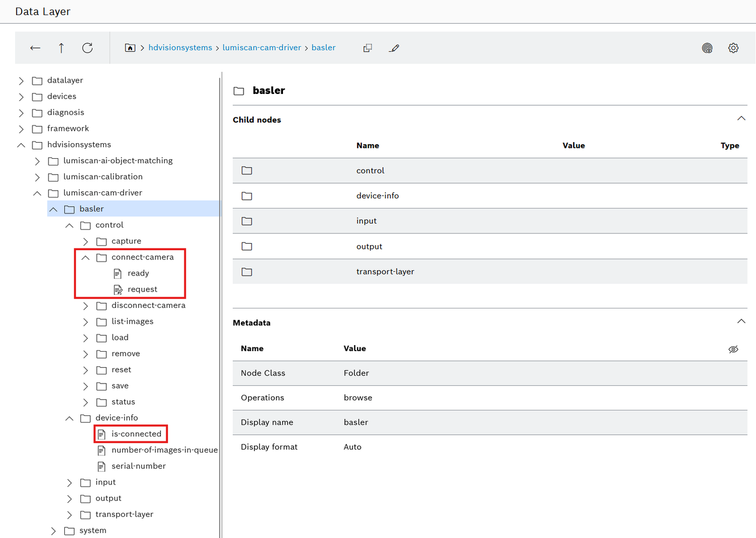
Task: Select the status folder in tree
Action: [x=123, y=402]
